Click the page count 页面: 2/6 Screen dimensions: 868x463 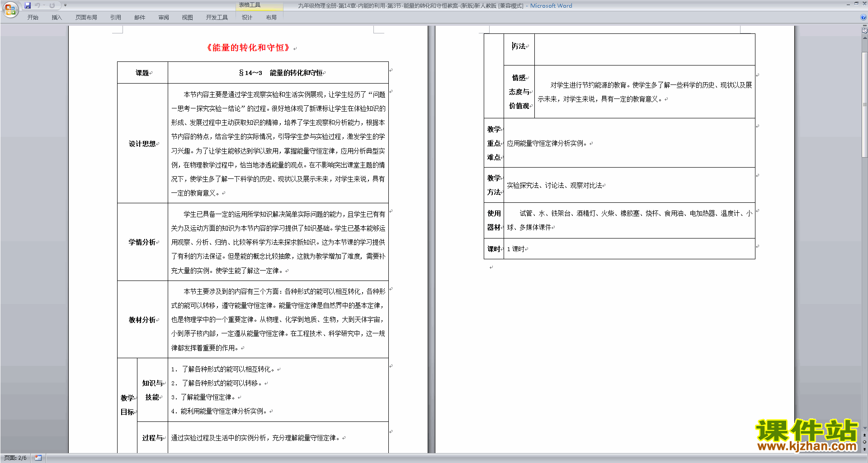pos(15,458)
